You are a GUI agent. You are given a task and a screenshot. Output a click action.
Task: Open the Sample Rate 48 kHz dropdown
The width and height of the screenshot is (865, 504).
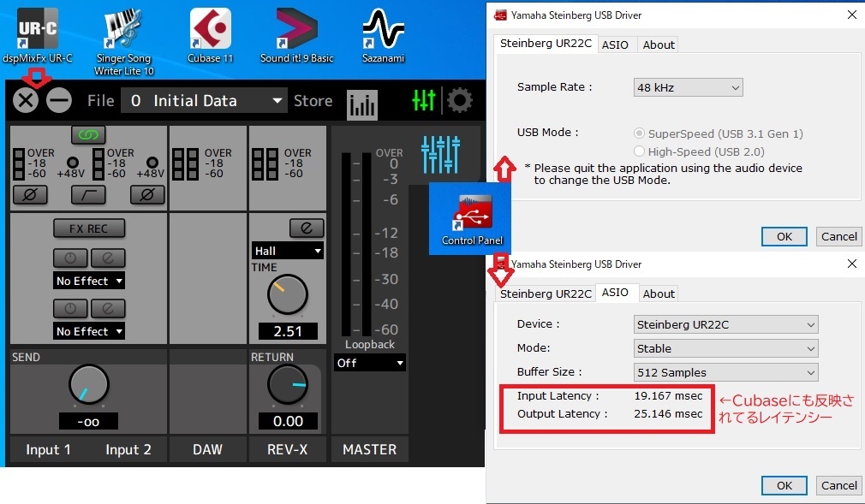[688, 87]
